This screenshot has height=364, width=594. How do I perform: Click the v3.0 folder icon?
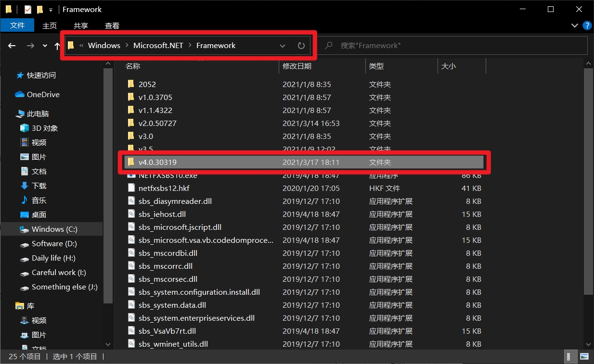131,136
